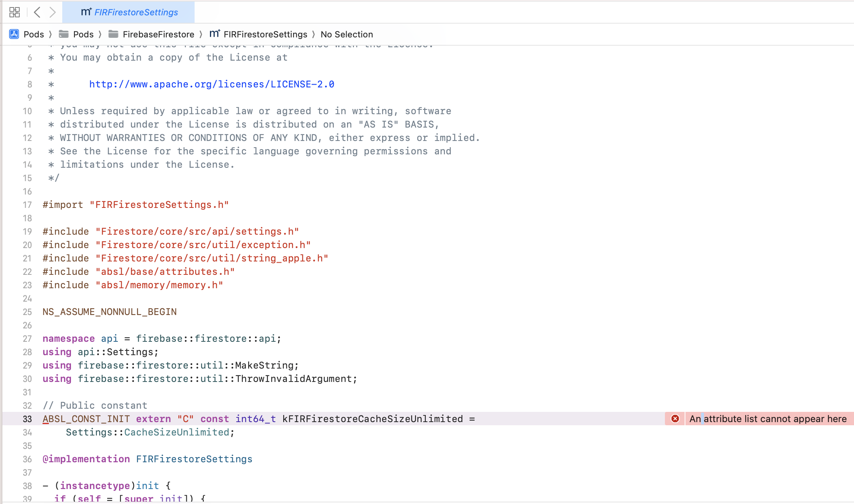Click the folder icon beside FirebaseFirestore
Screen dimensions: 854x504
pyautogui.click(x=113, y=34)
